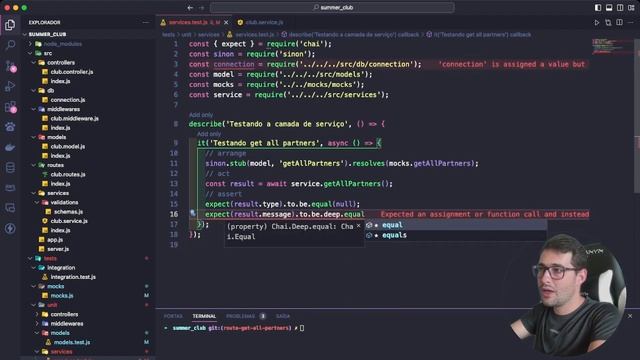This screenshot has width=640, height=360.
Task: Open the lightning bolt (Thunder Client) view
Action: pos(10,228)
